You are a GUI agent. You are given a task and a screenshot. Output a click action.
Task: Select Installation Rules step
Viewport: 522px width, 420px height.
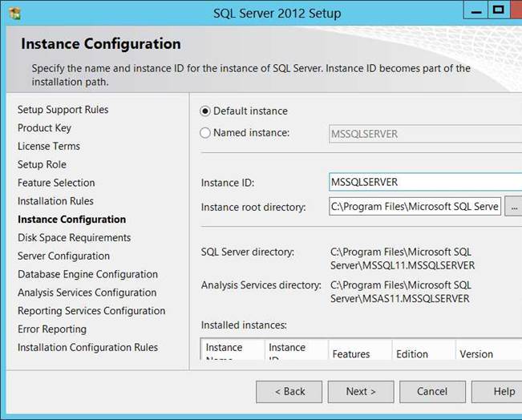(55, 201)
